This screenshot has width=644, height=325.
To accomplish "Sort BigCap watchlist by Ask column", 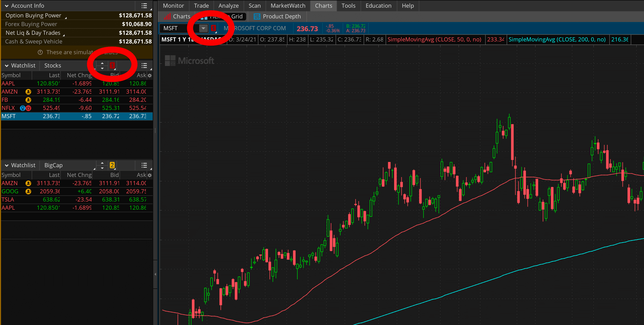I will point(133,175).
